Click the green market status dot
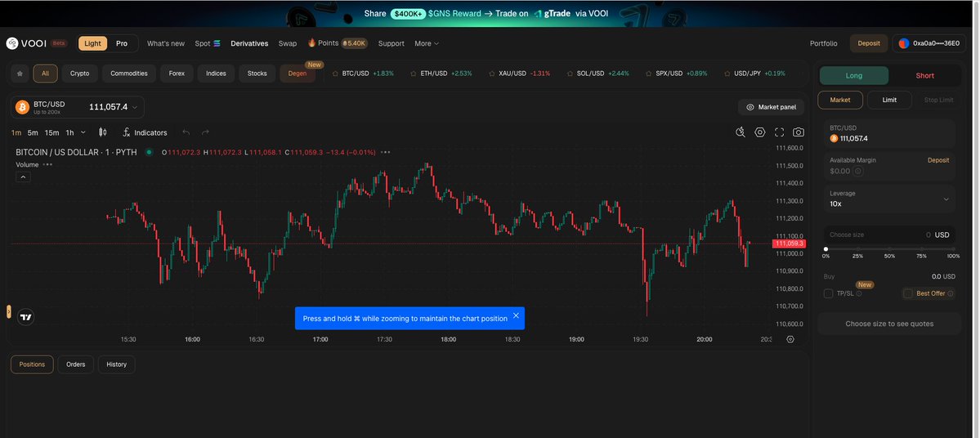 pos(149,152)
